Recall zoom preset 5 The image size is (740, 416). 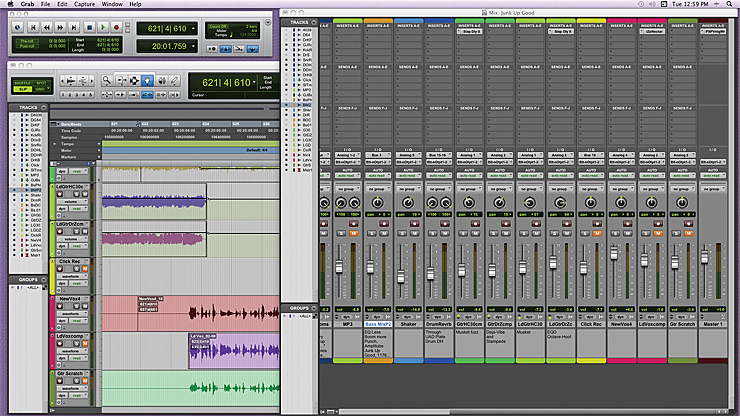tap(91, 94)
